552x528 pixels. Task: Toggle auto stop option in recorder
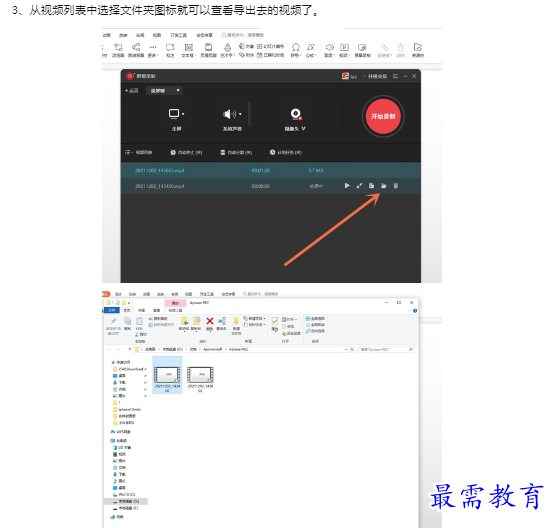pos(186,152)
